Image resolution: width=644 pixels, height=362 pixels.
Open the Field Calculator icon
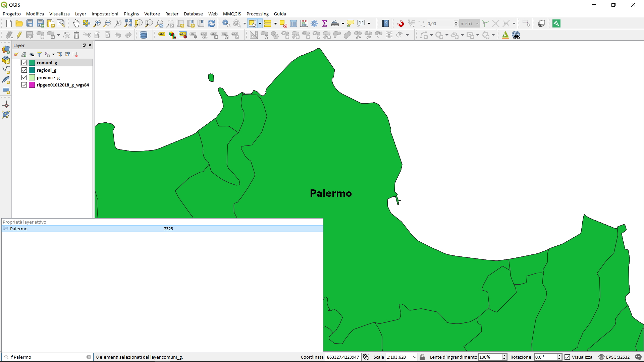click(304, 23)
